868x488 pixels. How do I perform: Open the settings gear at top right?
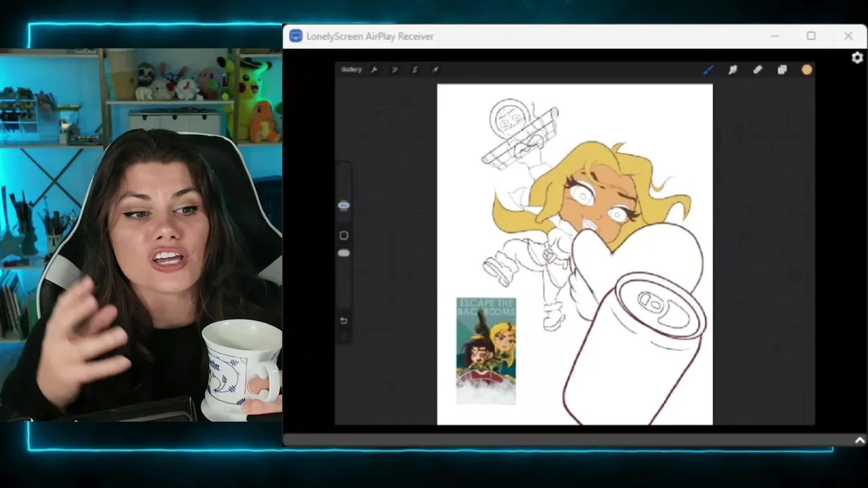click(x=857, y=58)
